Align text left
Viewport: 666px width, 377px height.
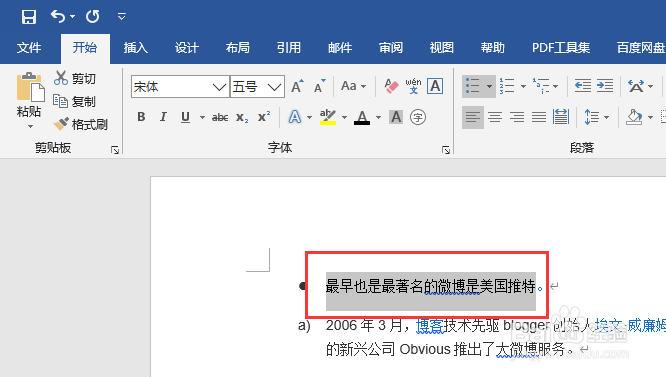point(473,117)
